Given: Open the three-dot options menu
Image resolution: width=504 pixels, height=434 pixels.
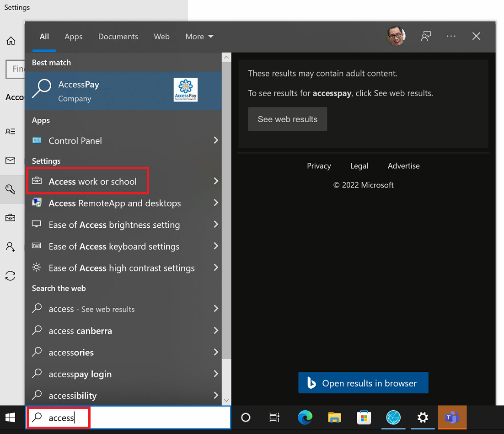Looking at the screenshot, I should (x=451, y=37).
